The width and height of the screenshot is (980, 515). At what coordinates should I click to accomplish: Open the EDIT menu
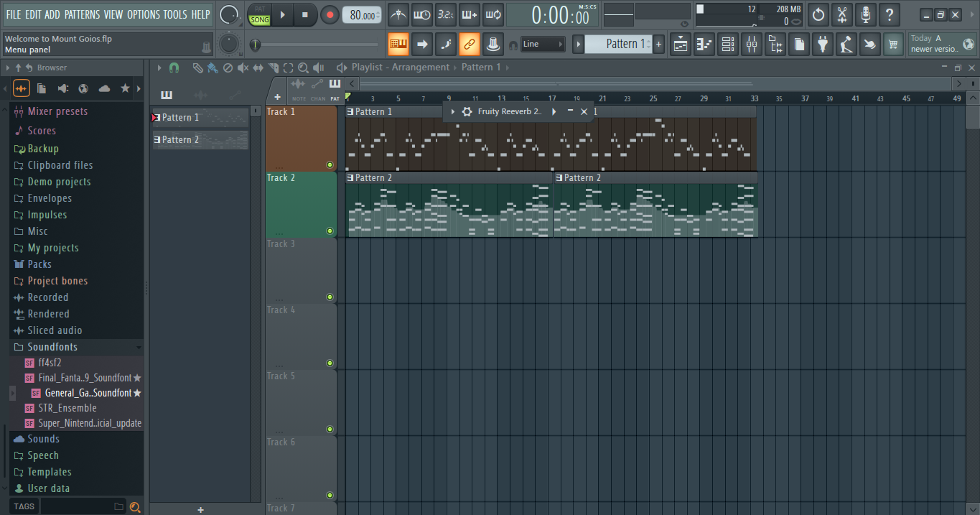tap(33, 14)
